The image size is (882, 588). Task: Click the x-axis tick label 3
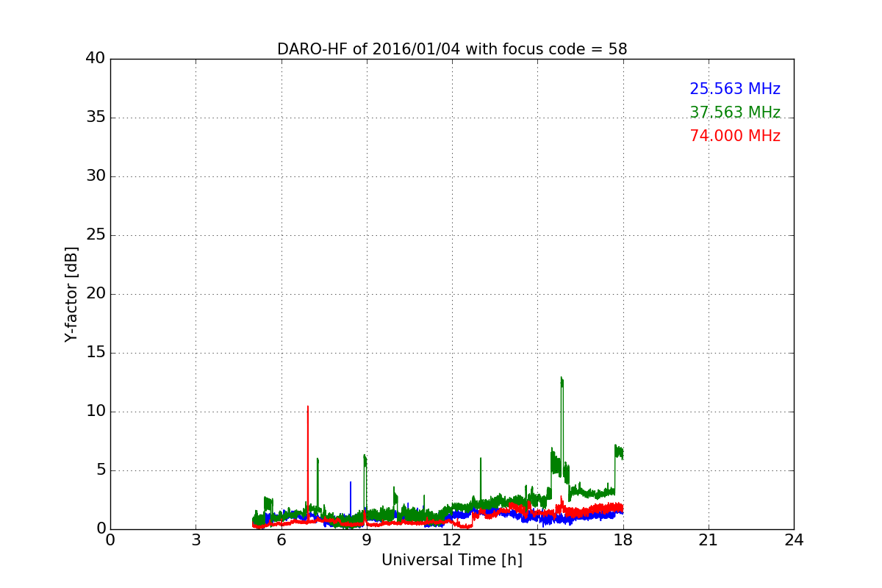[196, 540]
